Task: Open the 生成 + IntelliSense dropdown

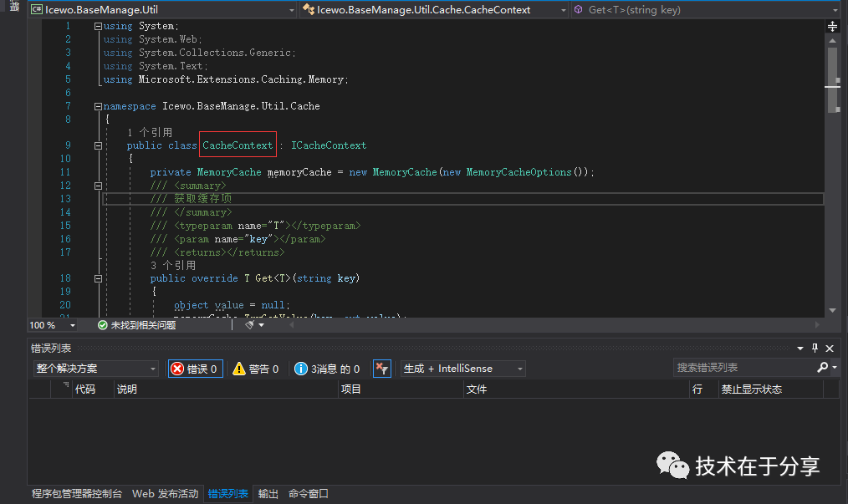Action: pyautogui.click(x=463, y=369)
